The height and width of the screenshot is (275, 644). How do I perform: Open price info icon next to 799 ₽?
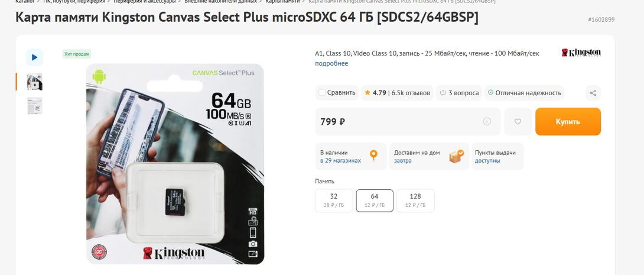487,121
